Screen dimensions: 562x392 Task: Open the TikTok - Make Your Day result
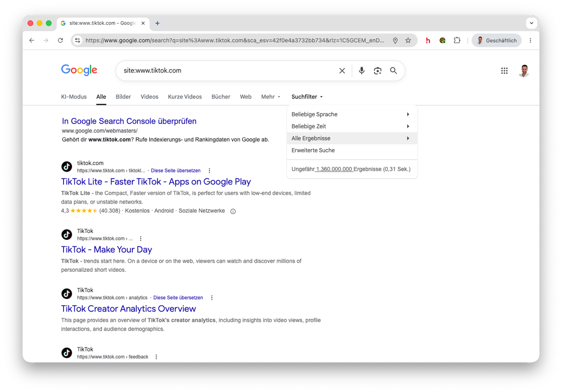pos(107,249)
